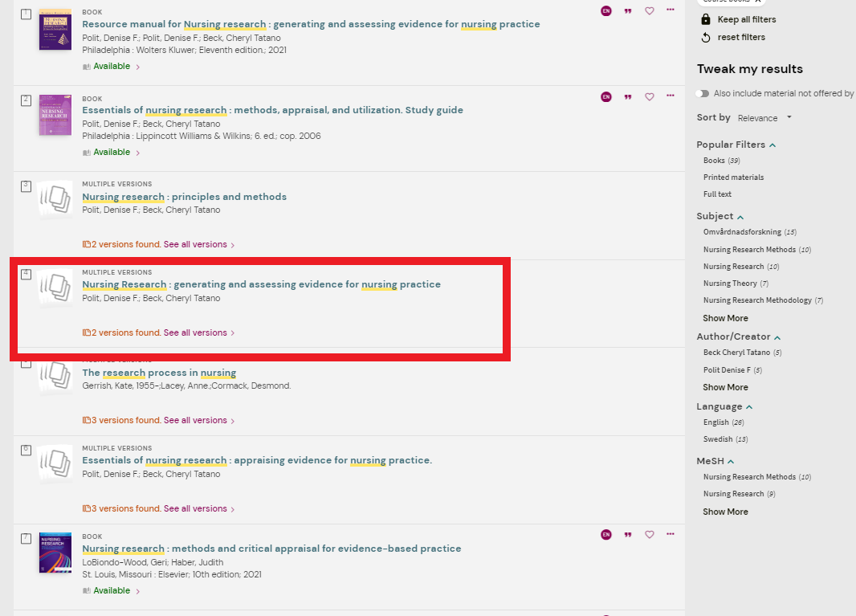This screenshot has height=616, width=856.
Task: Collapse the Subject filter section
Action: click(x=740, y=217)
